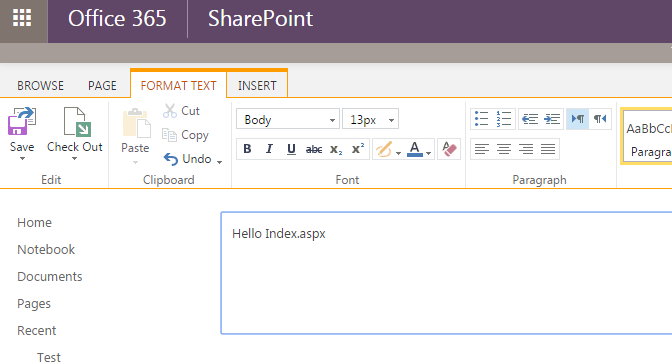The width and height of the screenshot is (672, 362).
Task: Decrease paragraph indent (outdent)
Action: coord(530,119)
